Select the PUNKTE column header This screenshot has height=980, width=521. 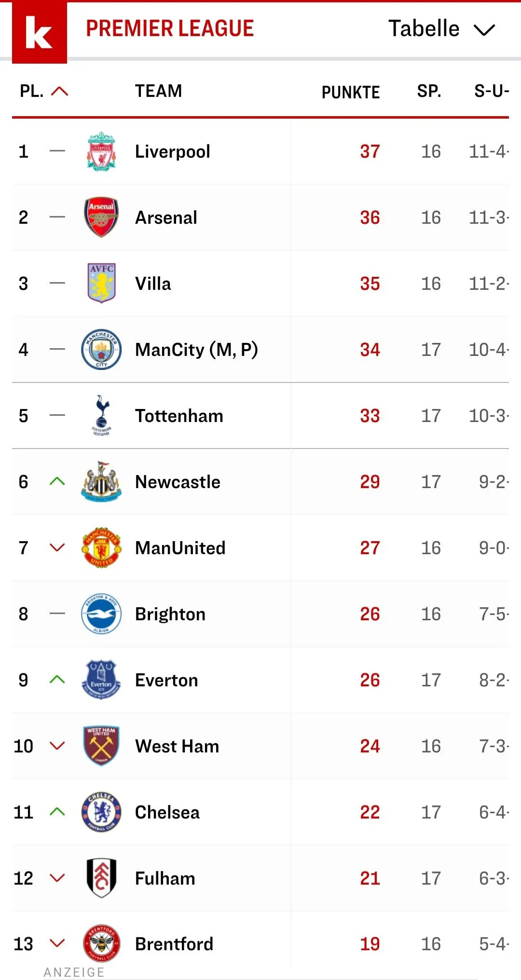click(350, 92)
